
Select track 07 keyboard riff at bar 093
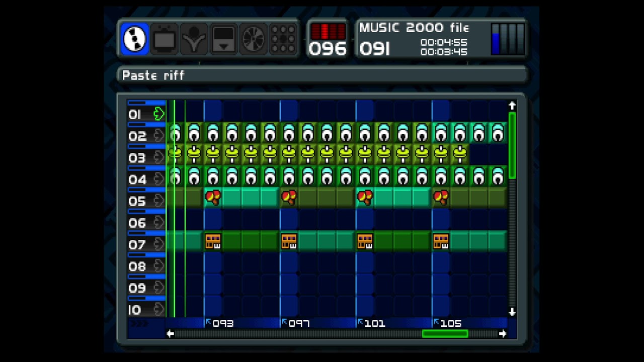213,241
